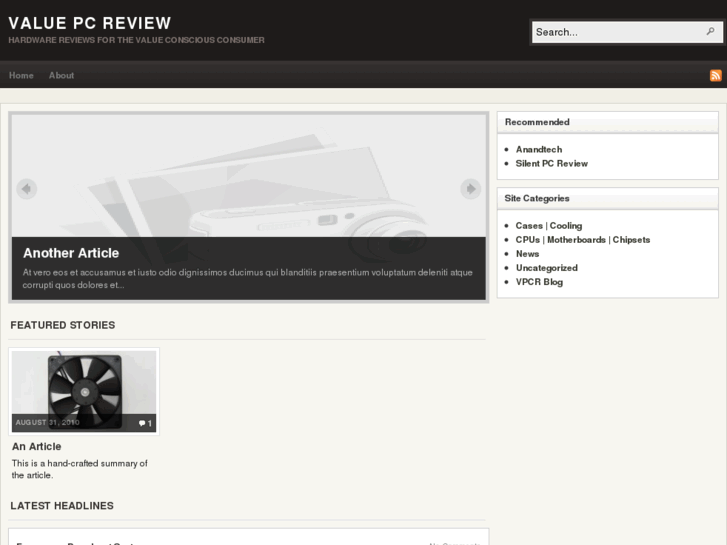Open the VPCR Blog category
This screenshot has height=545, width=727.
tap(539, 282)
